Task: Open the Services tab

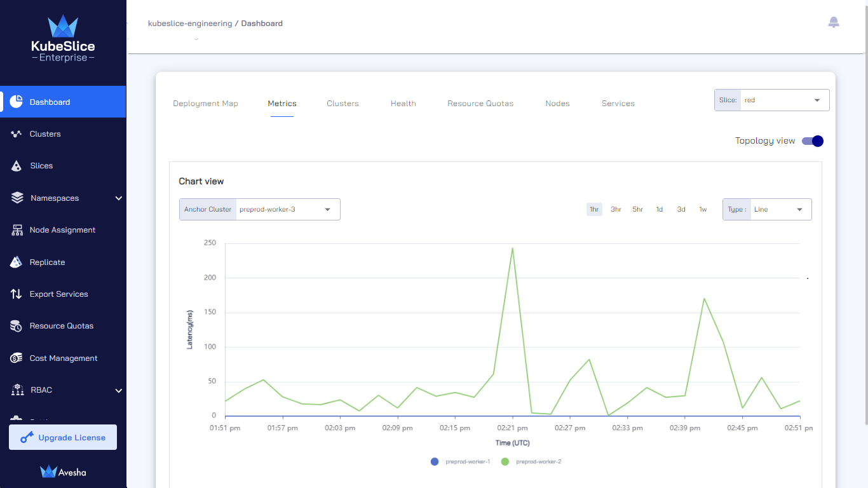Action: pos(618,104)
